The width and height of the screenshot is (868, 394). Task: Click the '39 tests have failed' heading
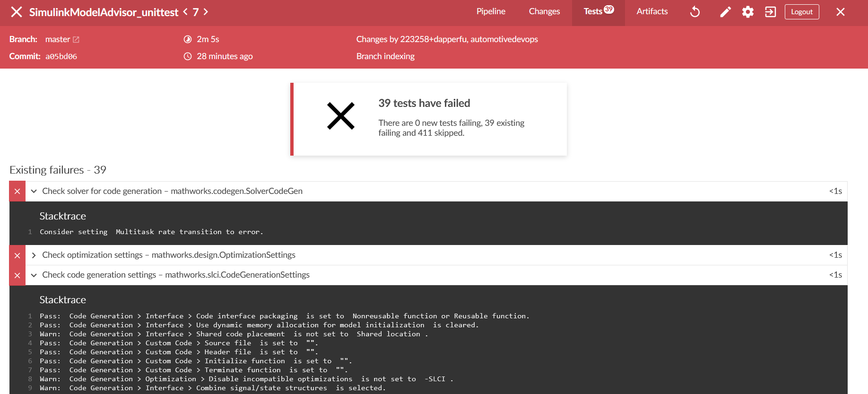424,103
